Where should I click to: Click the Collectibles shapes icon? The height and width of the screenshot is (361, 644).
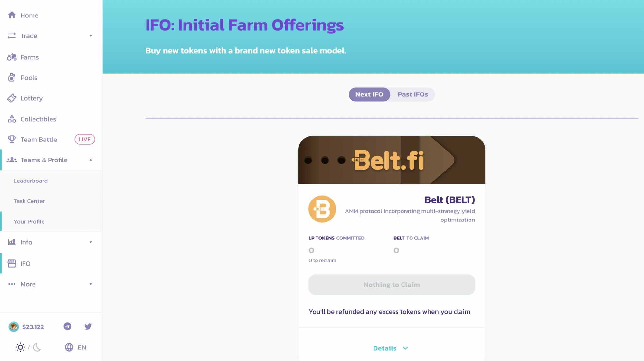click(12, 119)
